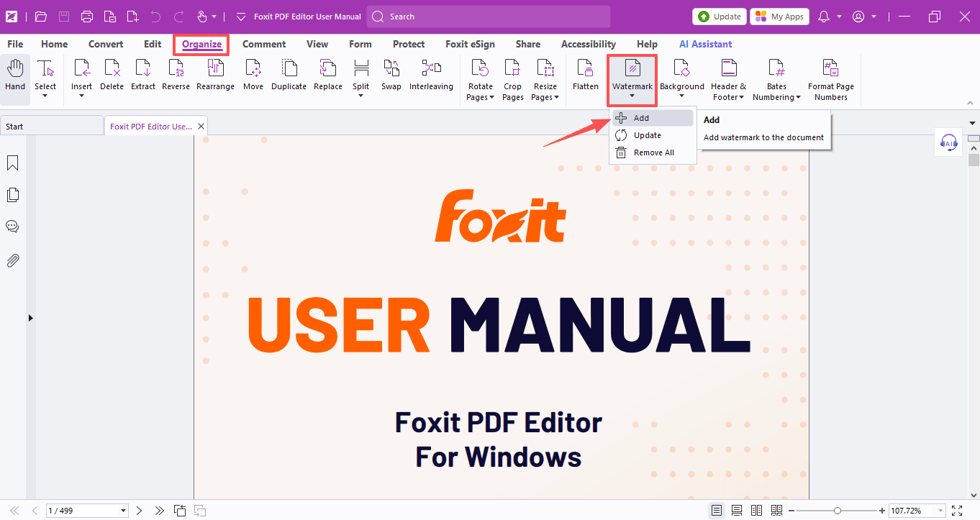
Task: Switch to the Protect tab
Action: coord(409,44)
